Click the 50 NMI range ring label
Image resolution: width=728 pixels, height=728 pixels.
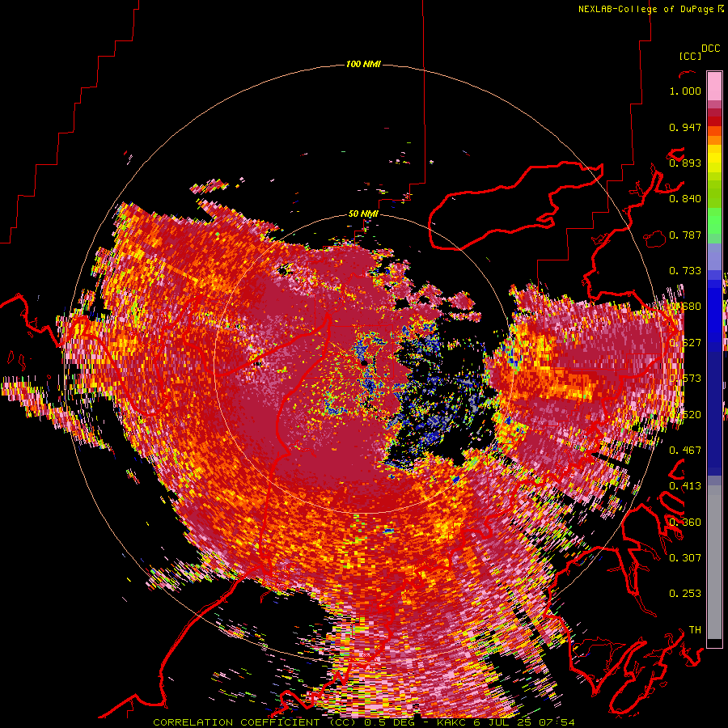[363, 214]
